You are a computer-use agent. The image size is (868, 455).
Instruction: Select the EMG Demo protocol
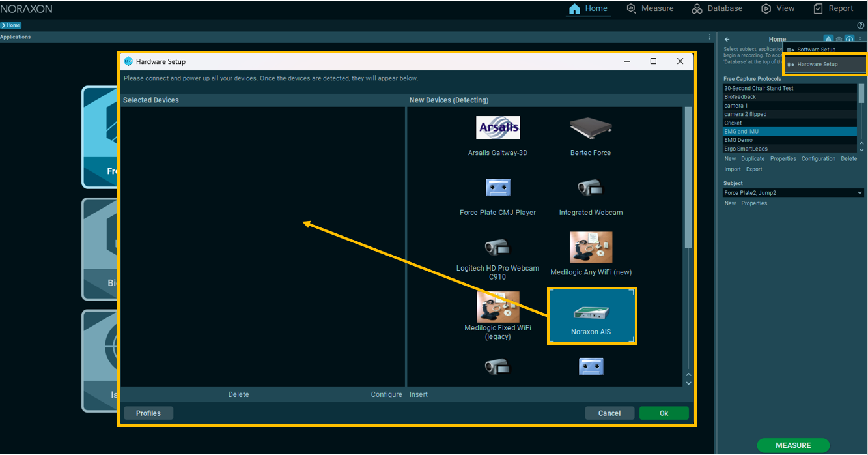click(x=738, y=140)
